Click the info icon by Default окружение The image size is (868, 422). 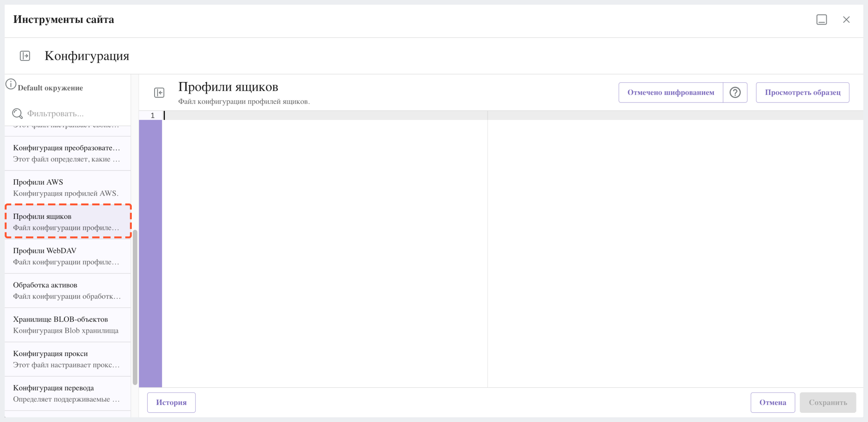pos(11,84)
